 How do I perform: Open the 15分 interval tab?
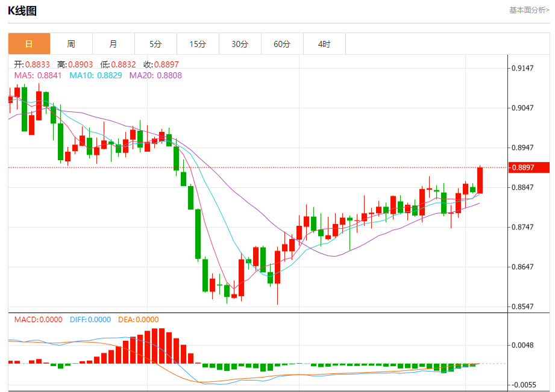click(x=198, y=44)
